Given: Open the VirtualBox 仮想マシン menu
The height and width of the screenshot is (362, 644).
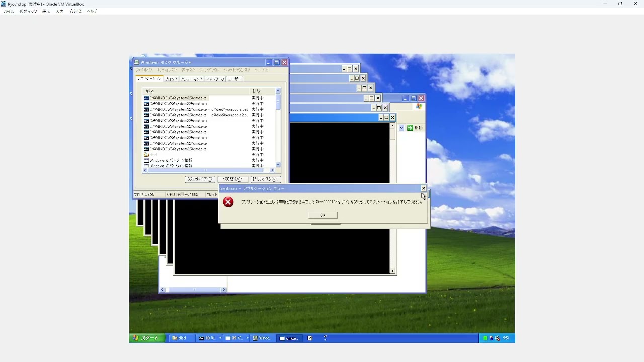Looking at the screenshot, I should coord(28,11).
